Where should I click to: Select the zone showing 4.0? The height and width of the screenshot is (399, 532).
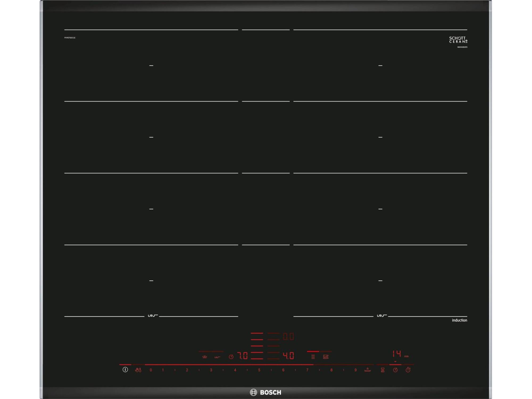point(288,356)
